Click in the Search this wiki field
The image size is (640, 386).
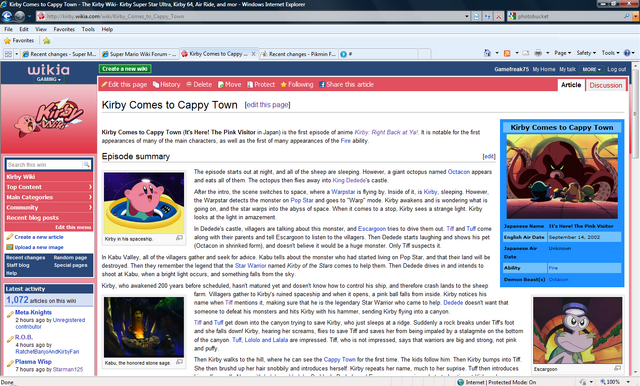click(x=44, y=164)
